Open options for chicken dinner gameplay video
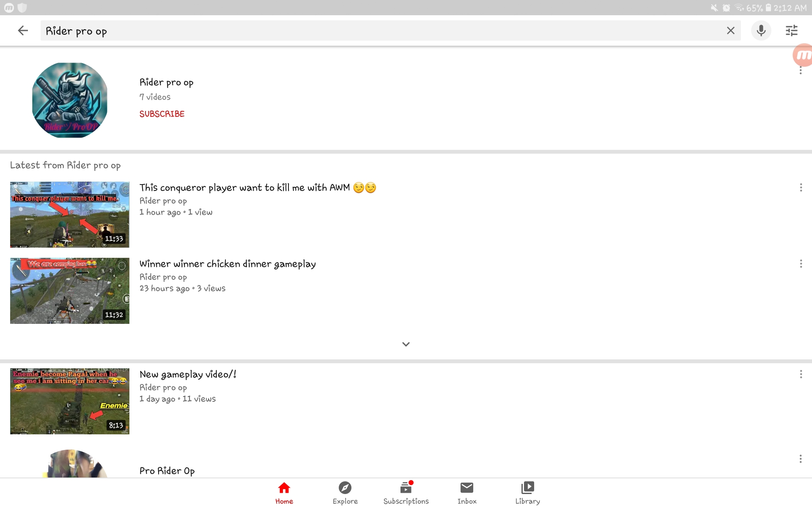Screen dimensions: 812x508 click(801, 264)
